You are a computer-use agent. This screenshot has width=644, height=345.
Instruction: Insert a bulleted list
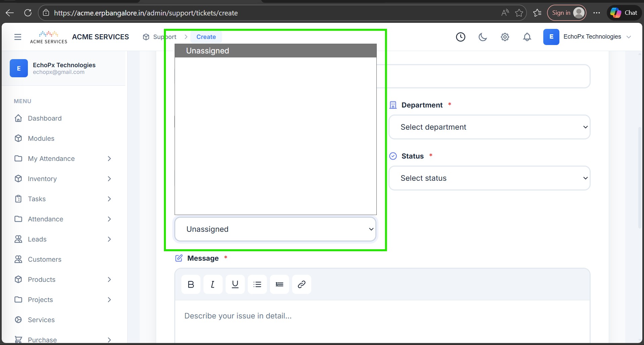257,285
